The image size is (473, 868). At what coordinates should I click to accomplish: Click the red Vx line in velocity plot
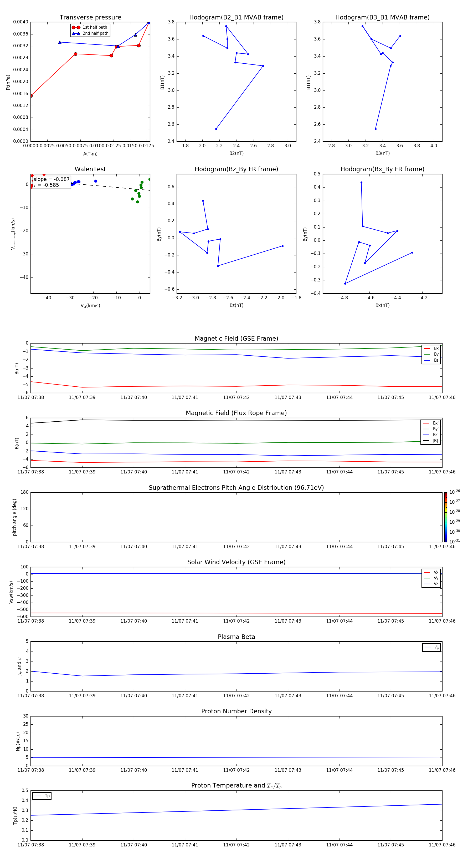click(x=236, y=613)
